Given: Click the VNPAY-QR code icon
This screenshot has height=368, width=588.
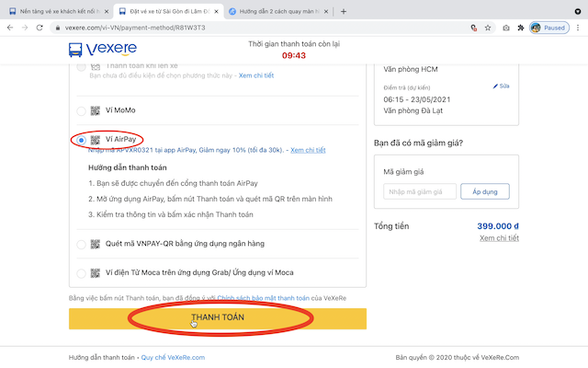Looking at the screenshot, I should (96, 244).
